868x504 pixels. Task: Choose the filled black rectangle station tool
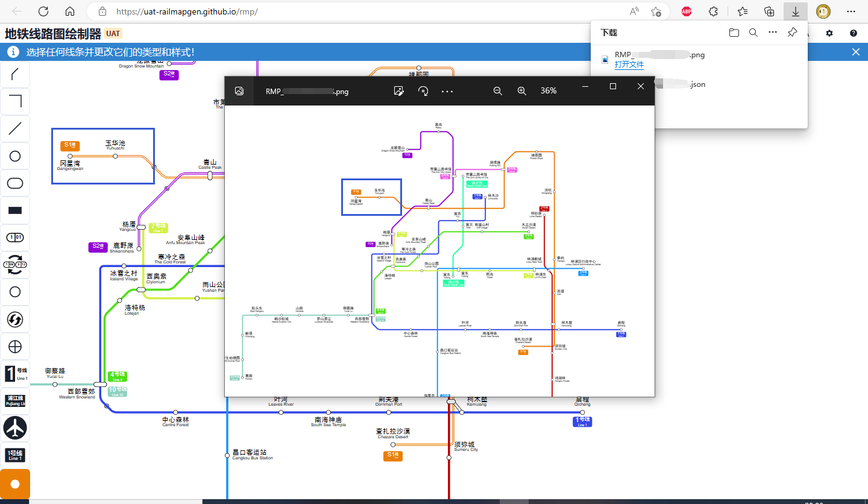coord(15,210)
